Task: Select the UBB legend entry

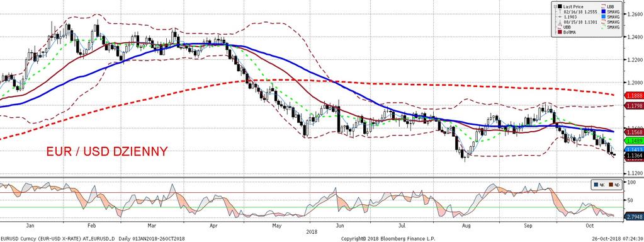Action: 564,27
